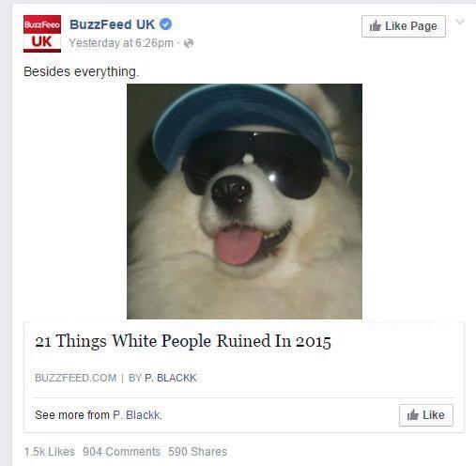Click the globe public-privacy icon
Image resolution: width=476 pixels, height=466 pixels.
point(189,43)
